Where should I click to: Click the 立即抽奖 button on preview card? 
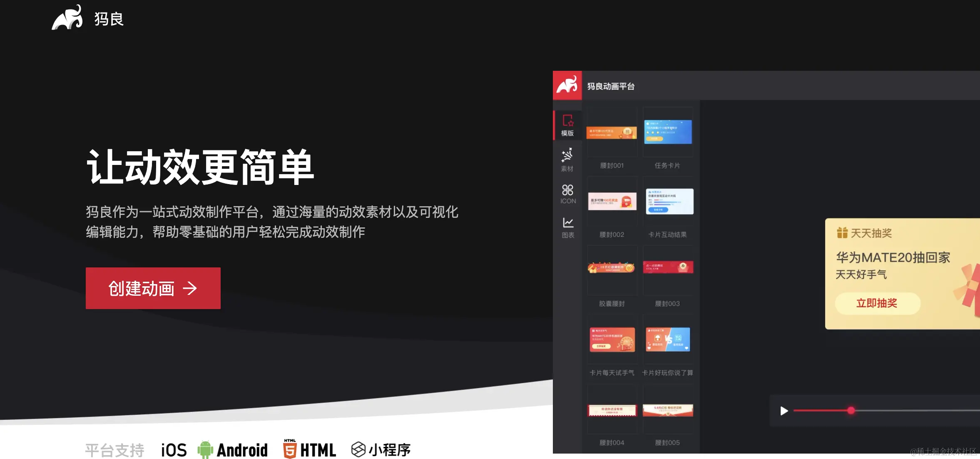tap(877, 303)
